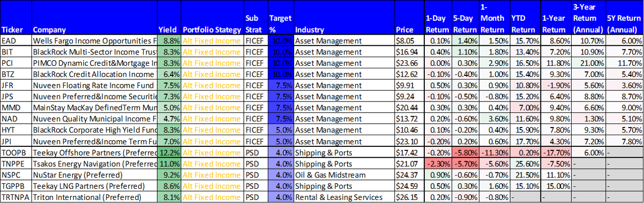Image resolution: width=644 pixels, height=203 pixels.
Task: Select NAD 1-Month Return cell 3.60%
Action: click(x=494, y=118)
